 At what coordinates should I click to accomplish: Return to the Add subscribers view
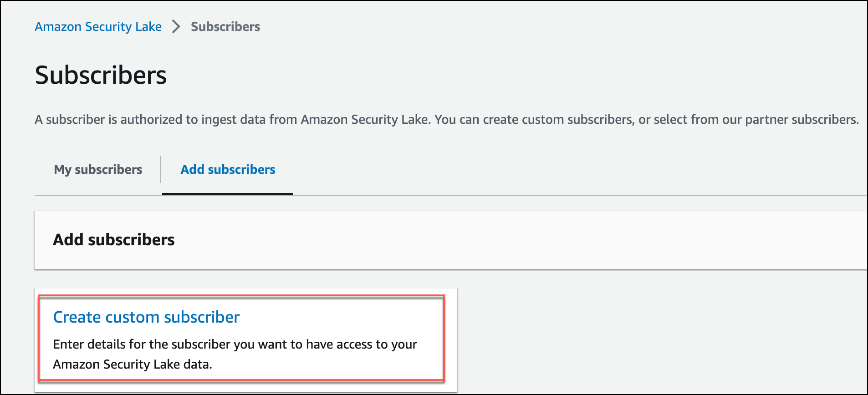click(x=228, y=169)
